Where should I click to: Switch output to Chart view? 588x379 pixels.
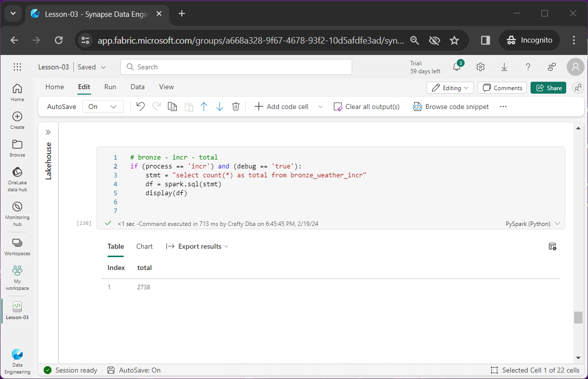click(144, 246)
